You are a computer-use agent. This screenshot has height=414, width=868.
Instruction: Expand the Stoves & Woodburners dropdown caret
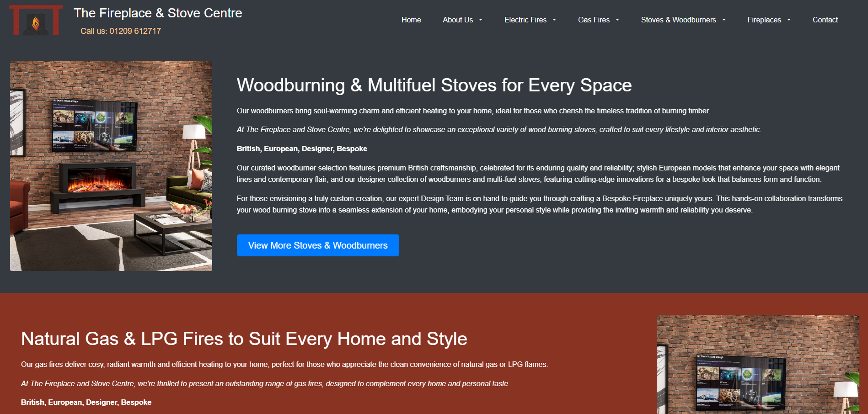click(724, 20)
